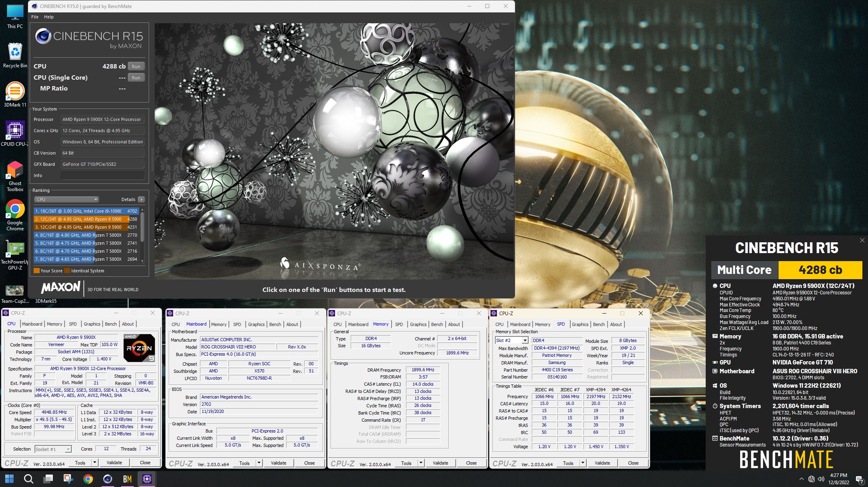Switch to Cinebench taskbar icon
Image resolution: width=868 pixels, height=487 pixels.
coord(107,479)
